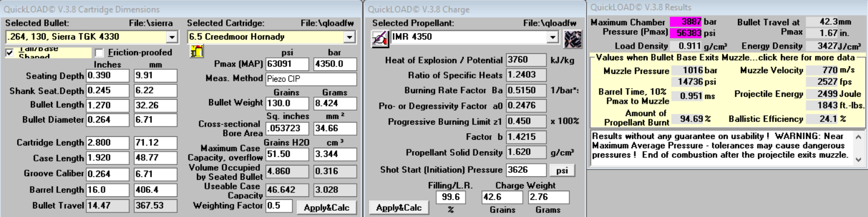The width and height of the screenshot is (868, 217).
Task: Click Bullet Travel at Pmax 42.3mm
Action: click(822, 22)
